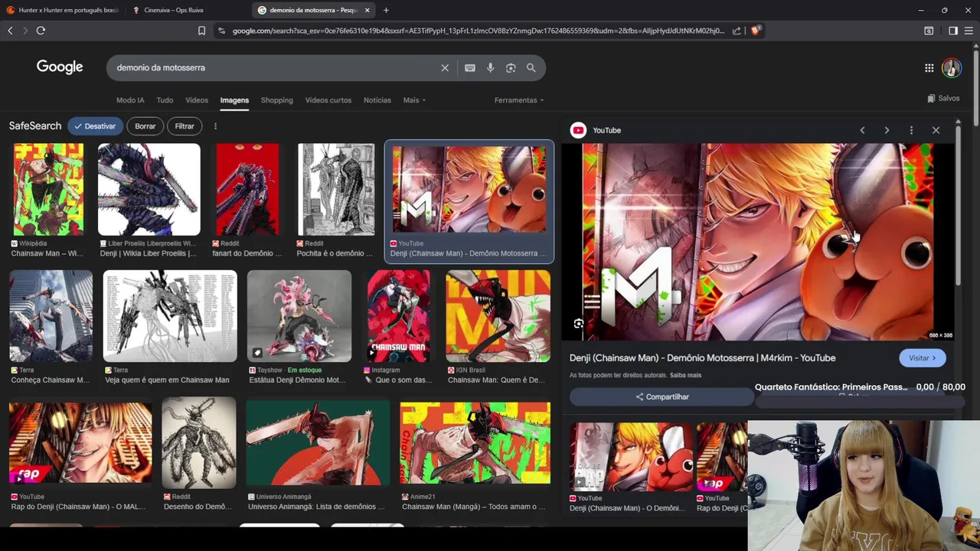Viewport: 980px width, 551px height.
Task: Open the Universo Animangá lista de demônios thumbnail
Action: 318,443
